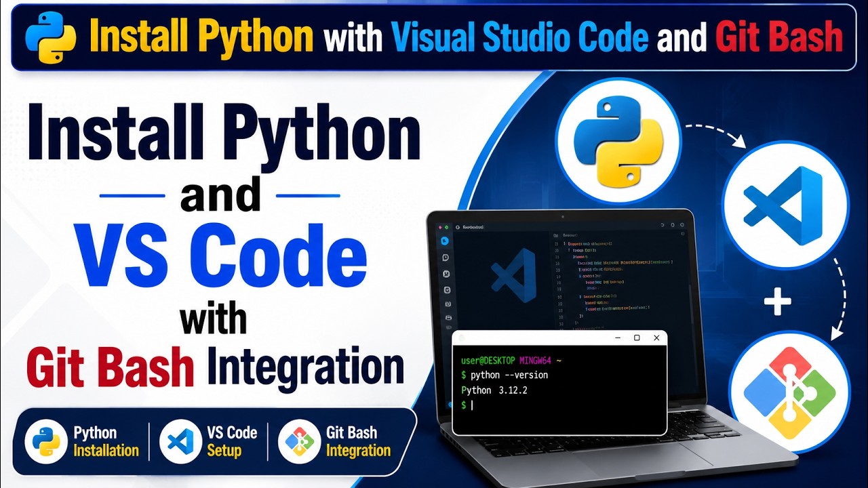This screenshot has height=488, width=868.
Task: Minimize the Git Bash terminal window
Action: [617, 338]
